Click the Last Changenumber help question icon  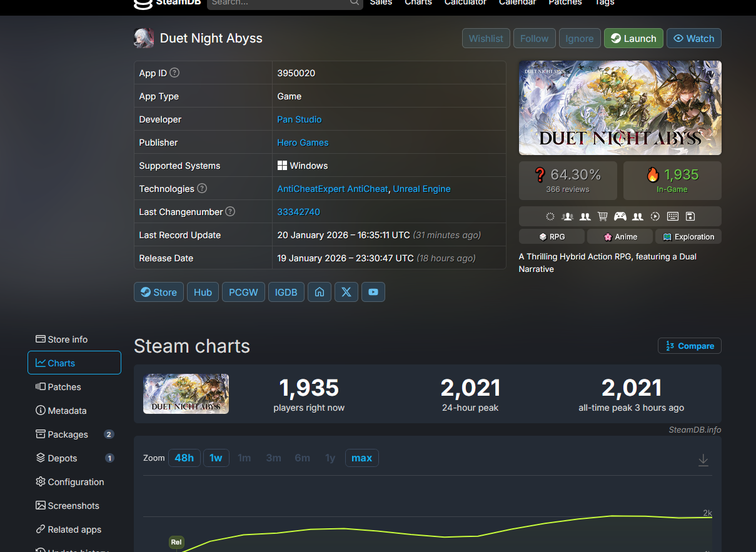click(x=230, y=211)
